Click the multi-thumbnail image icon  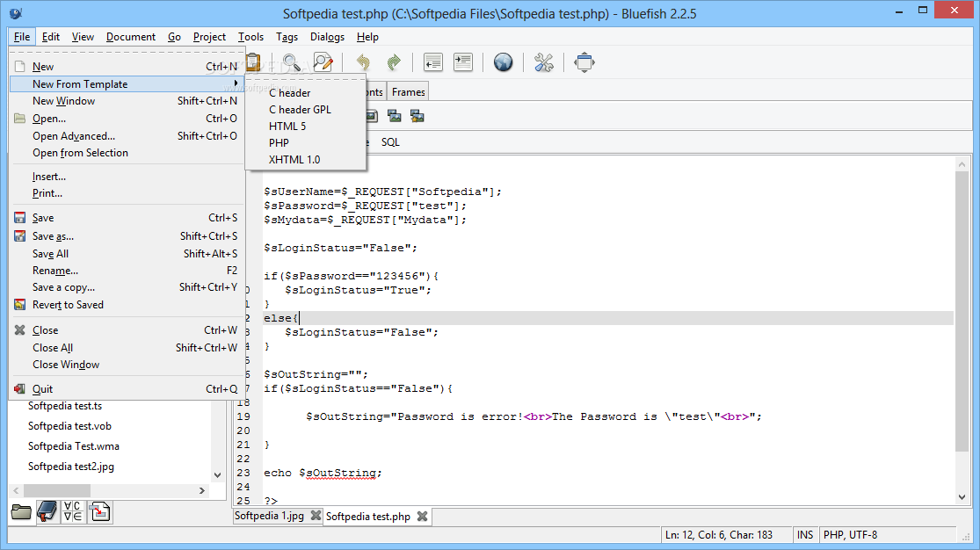tap(394, 116)
